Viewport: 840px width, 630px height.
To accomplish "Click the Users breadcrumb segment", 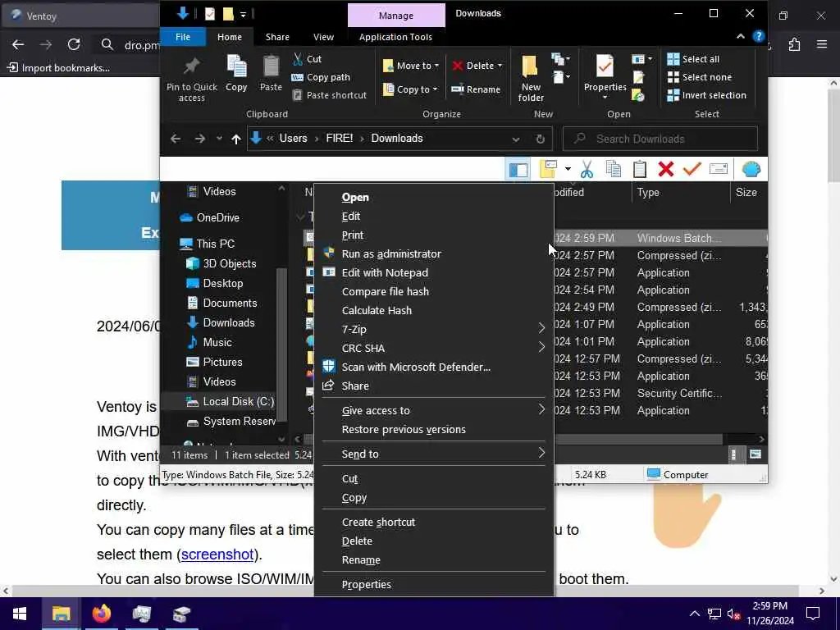I will tap(293, 138).
